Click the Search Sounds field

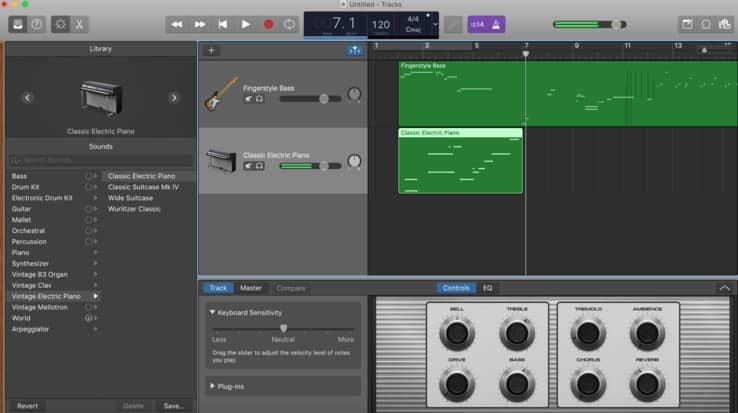(x=101, y=160)
